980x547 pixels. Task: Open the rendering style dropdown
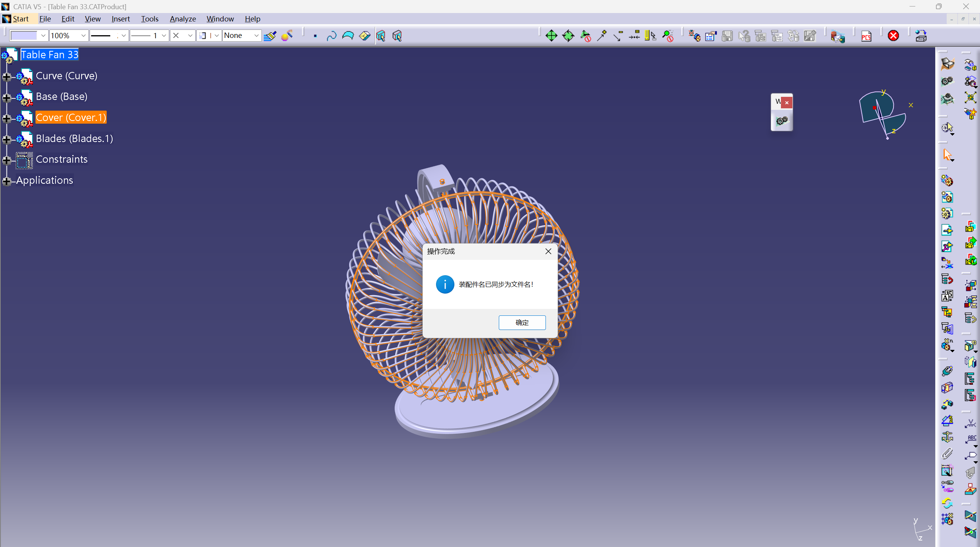216,36
